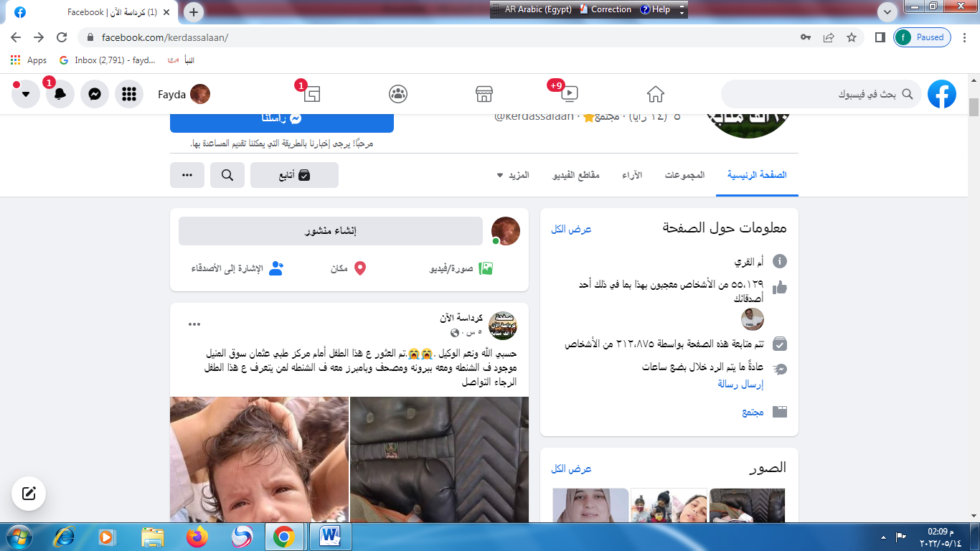Open the black bag post photo
Screen dimensions: 980x551
click(439, 459)
